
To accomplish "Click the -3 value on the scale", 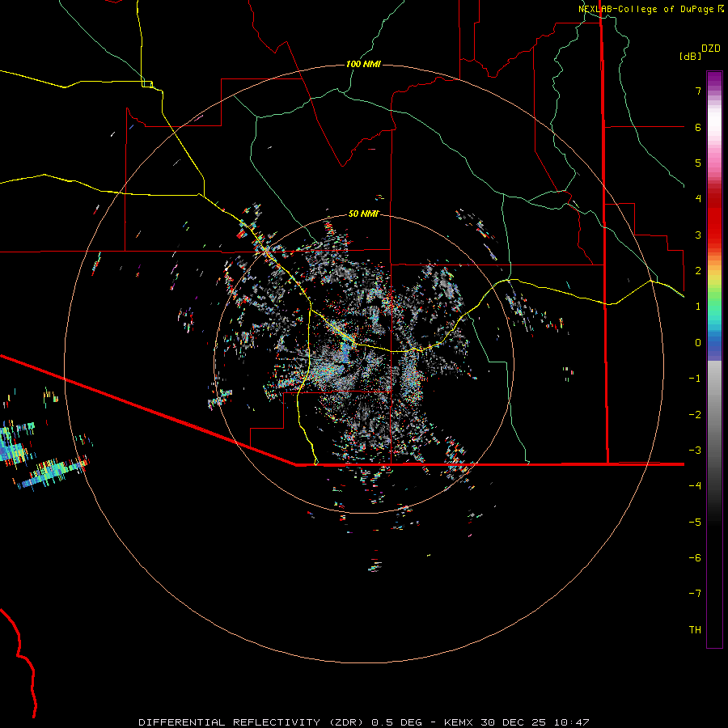I will 695,451.
